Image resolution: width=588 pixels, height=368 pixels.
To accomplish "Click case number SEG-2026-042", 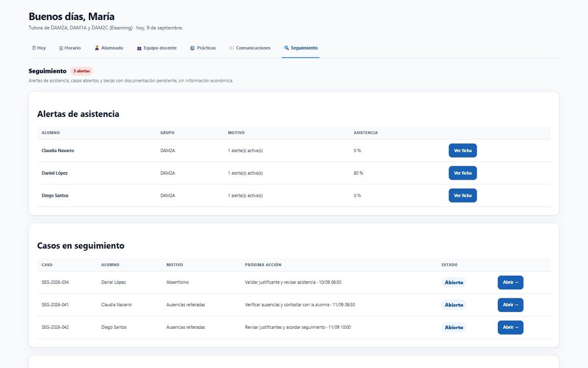I will 55,328.
